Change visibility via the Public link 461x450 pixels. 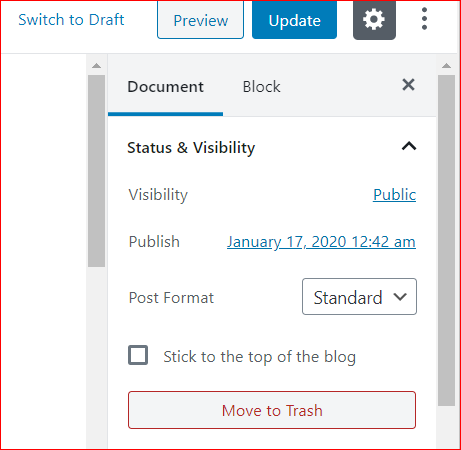point(395,195)
